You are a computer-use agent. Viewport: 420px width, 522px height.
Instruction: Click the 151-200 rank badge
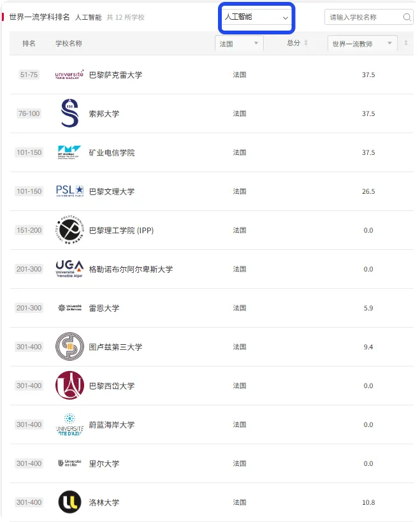click(29, 230)
